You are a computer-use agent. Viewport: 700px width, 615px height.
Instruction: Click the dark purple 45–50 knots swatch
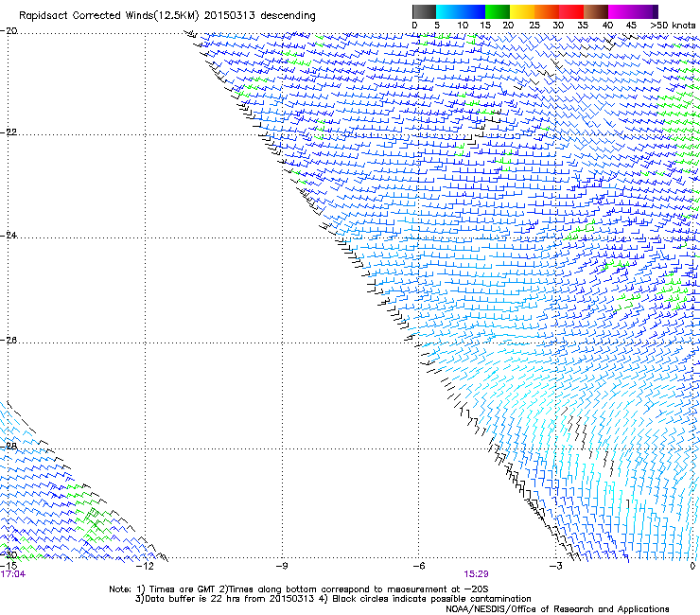645,11
